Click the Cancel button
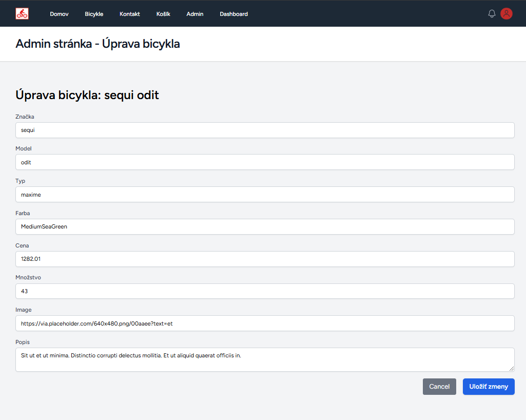The image size is (526, 420). click(x=439, y=387)
